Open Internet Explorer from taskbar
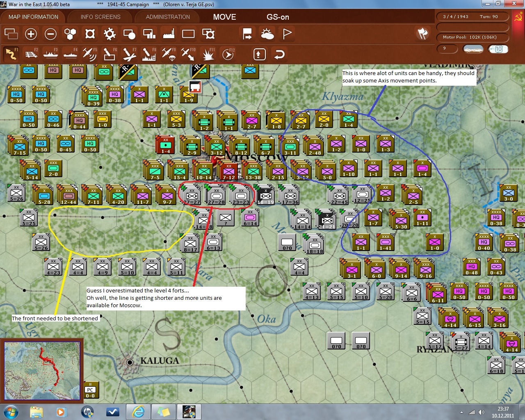This screenshot has width=525, height=420. point(138,412)
